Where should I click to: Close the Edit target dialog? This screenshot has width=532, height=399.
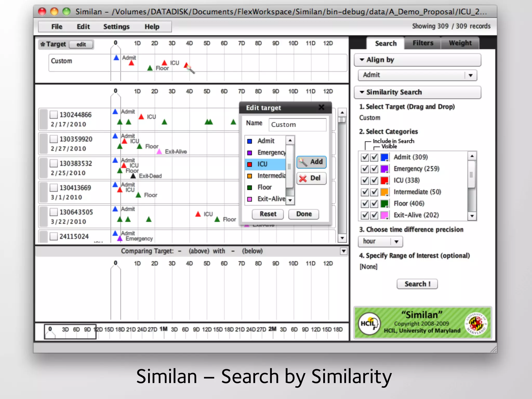point(321,107)
